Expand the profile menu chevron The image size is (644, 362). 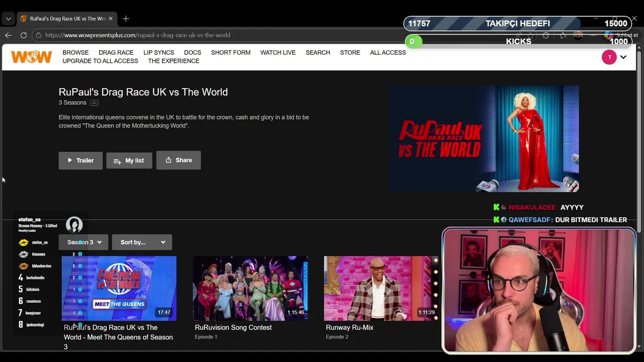(x=623, y=57)
